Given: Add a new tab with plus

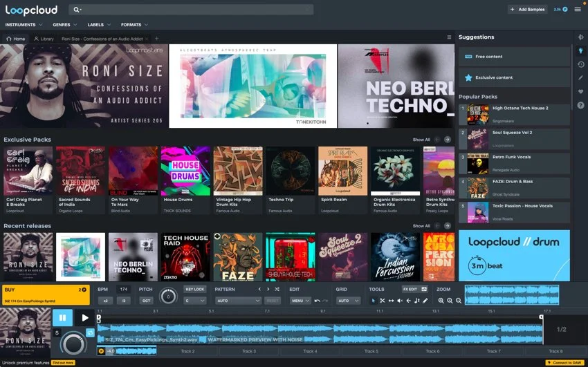Looking at the screenshot, I should coord(157,38).
